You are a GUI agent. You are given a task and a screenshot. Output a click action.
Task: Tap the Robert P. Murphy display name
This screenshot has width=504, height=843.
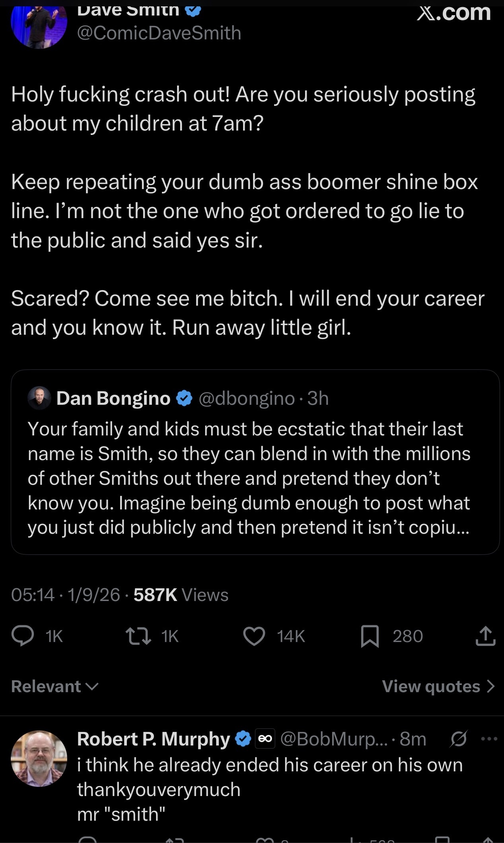[x=154, y=739]
